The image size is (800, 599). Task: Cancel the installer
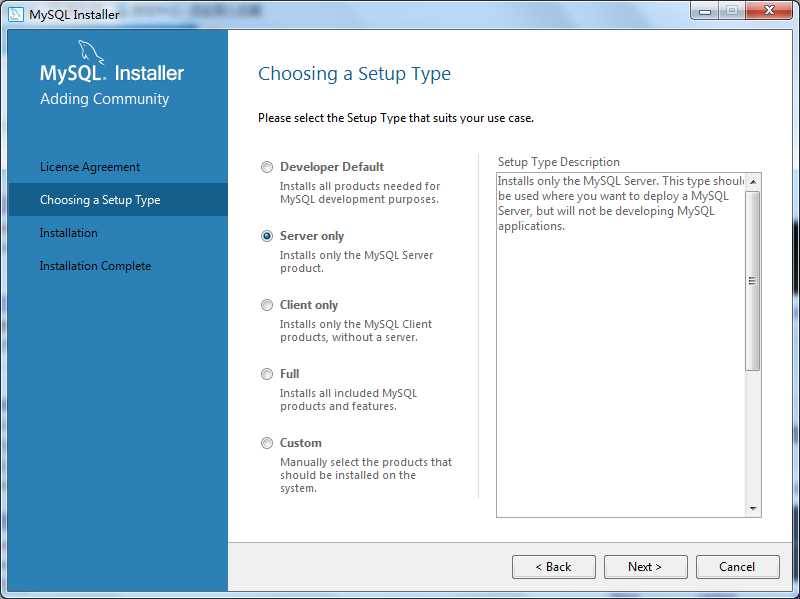point(737,567)
